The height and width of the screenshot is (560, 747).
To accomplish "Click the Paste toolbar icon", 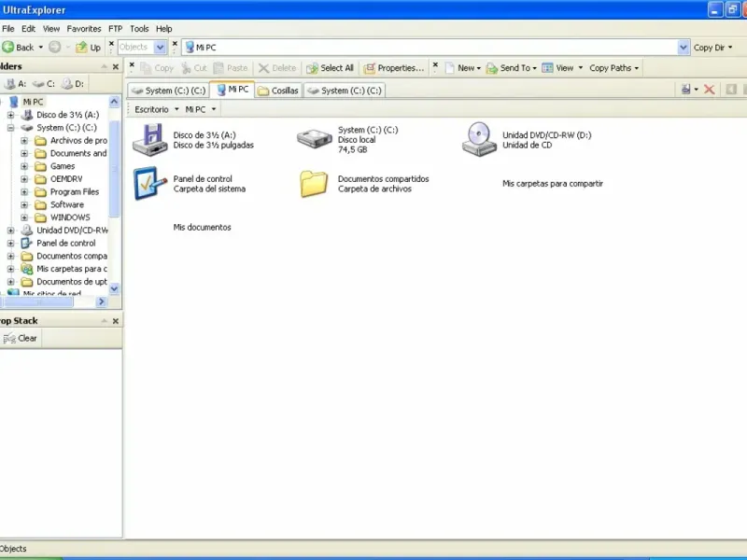I will point(218,68).
